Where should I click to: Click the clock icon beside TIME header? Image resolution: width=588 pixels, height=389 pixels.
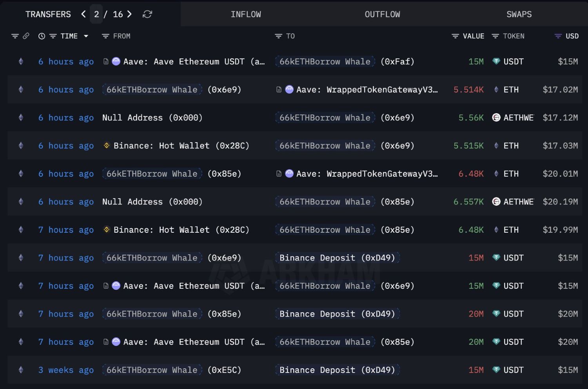[42, 36]
